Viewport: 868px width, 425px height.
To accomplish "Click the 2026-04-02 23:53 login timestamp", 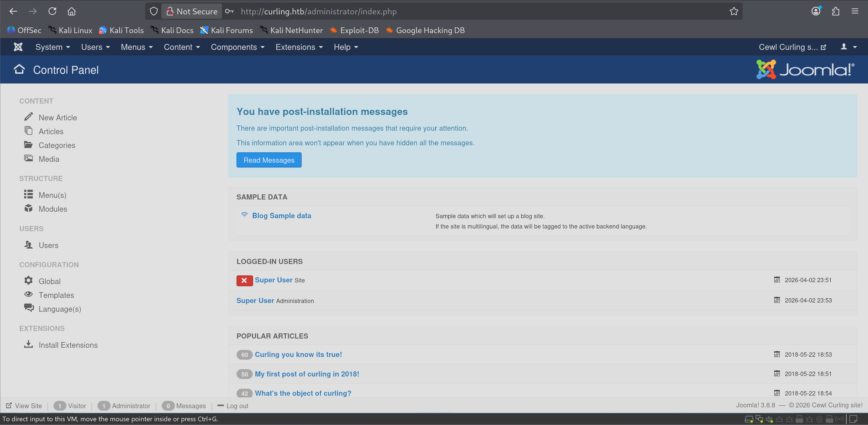I will pos(808,301).
